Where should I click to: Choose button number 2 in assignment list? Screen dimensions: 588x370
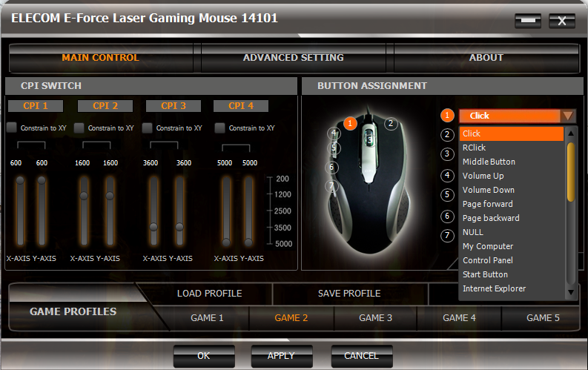click(447, 135)
